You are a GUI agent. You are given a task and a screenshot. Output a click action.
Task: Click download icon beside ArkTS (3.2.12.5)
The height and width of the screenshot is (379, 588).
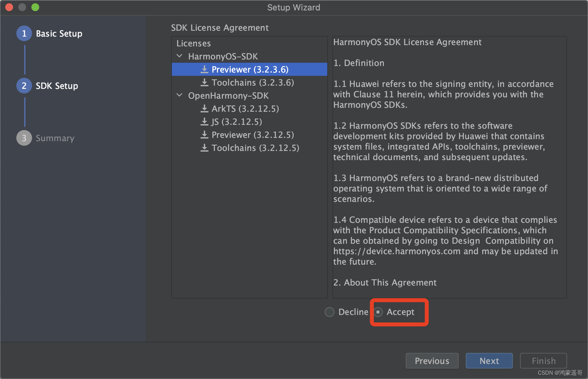tap(204, 108)
